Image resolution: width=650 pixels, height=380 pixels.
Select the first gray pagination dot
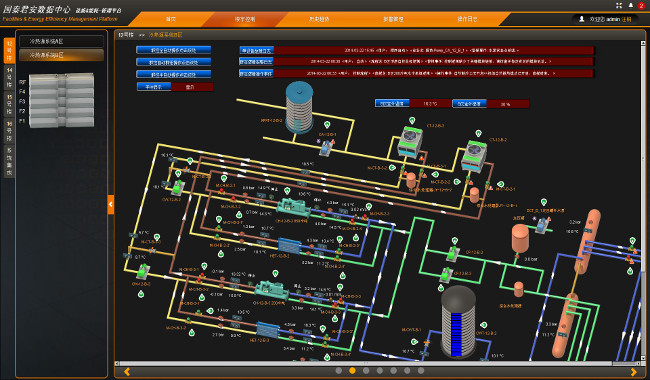[339, 370]
